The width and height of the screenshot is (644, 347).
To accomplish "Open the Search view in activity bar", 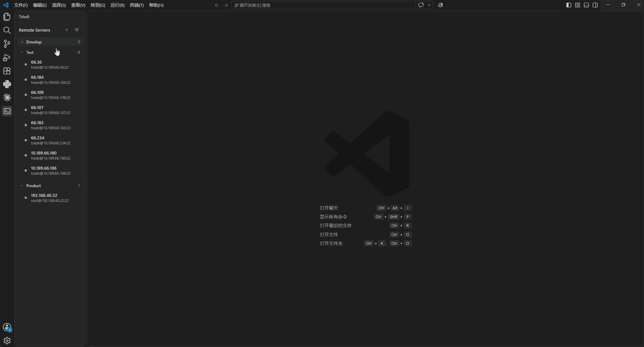I will click(7, 30).
